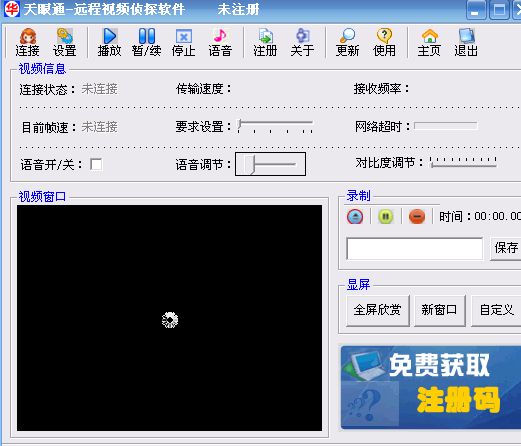
Task: Start recording with the red record icon
Action: coord(355,217)
